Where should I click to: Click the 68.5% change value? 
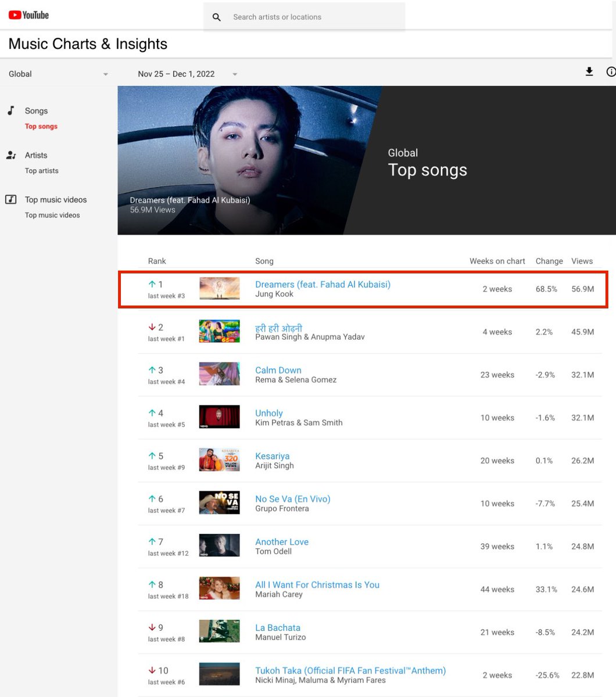pyautogui.click(x=546, y=289)
